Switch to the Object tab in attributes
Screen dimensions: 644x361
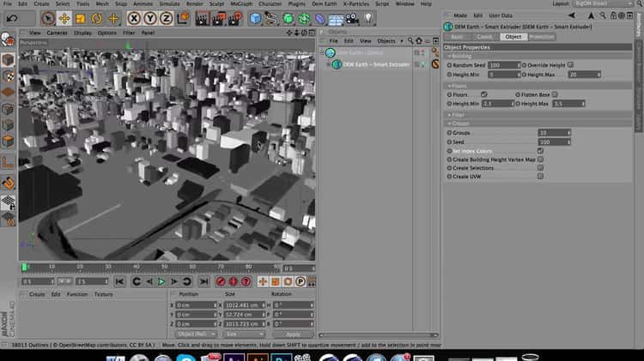(513, 37)
